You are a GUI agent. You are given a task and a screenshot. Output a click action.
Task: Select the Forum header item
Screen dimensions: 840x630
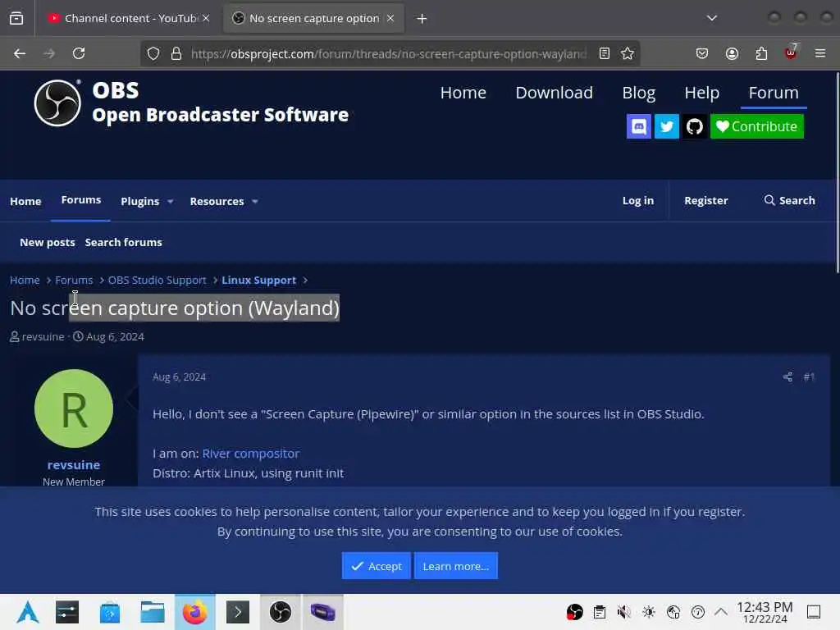pyautogui.click(x=774, y=93)
